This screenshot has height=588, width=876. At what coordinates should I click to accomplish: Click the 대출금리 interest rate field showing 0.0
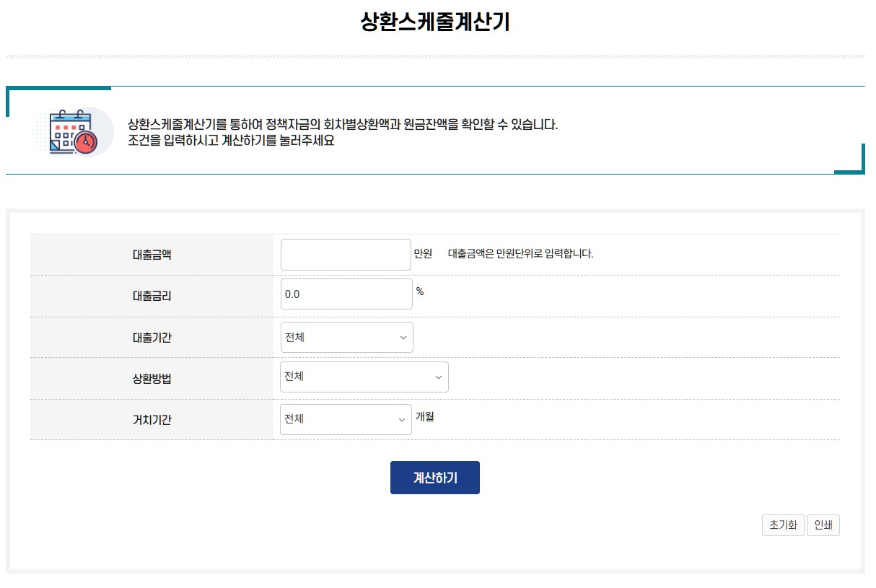(346, 294)
